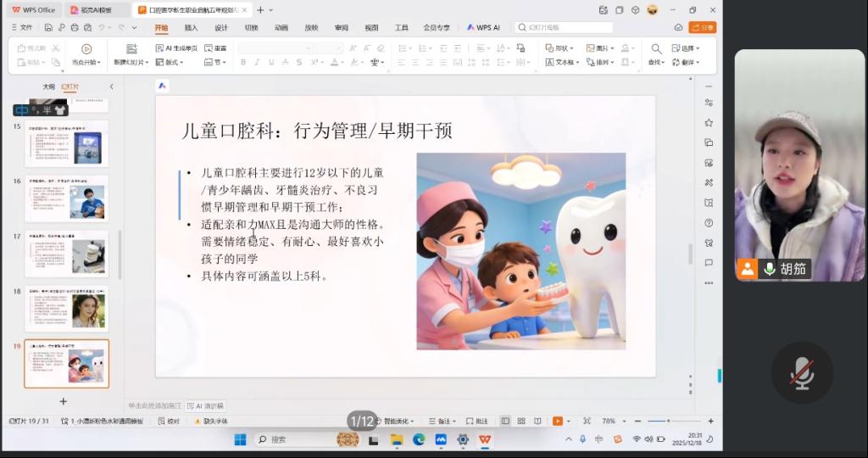Mute the microphone for 胡茄
This screenshot has width=868, height=458.
coord(770,269)
